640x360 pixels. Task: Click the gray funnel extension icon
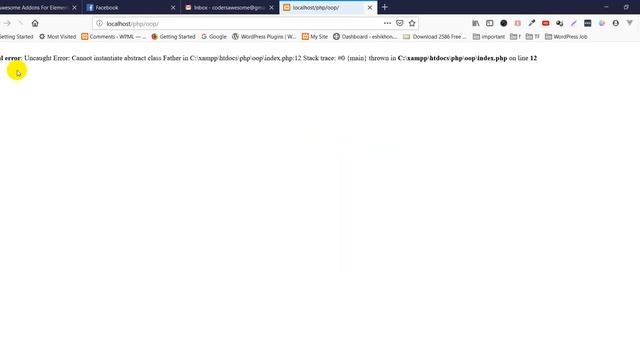[x=630, y=23]
